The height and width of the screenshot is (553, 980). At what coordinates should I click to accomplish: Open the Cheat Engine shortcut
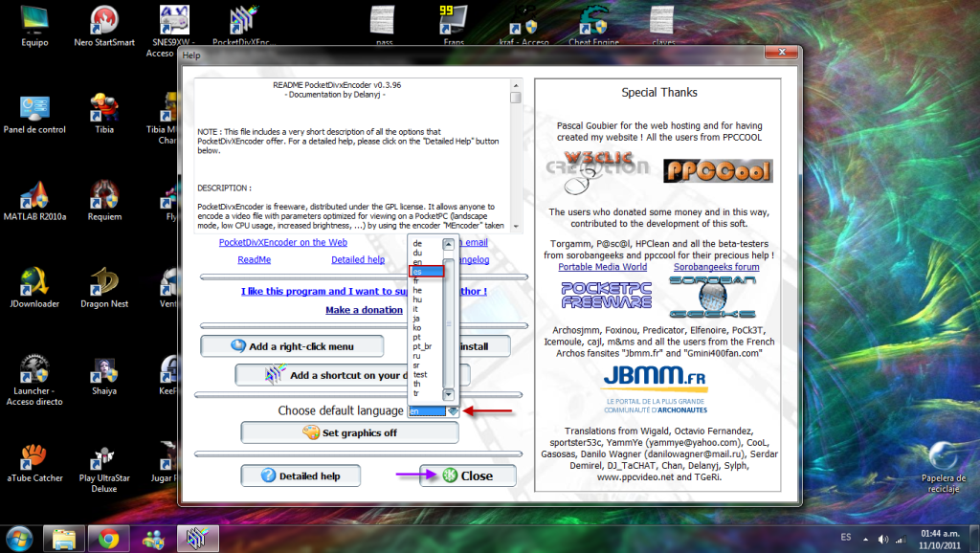(593, 26)
